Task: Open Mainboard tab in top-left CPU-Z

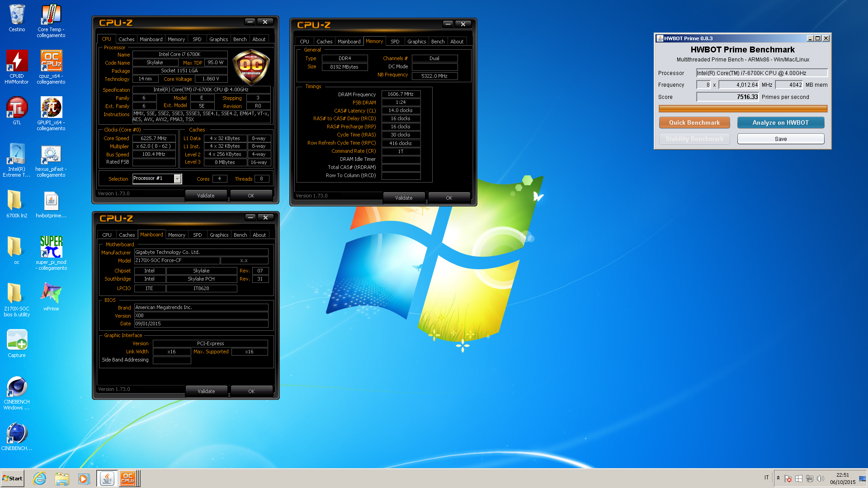Action: (x=151, y=39)
